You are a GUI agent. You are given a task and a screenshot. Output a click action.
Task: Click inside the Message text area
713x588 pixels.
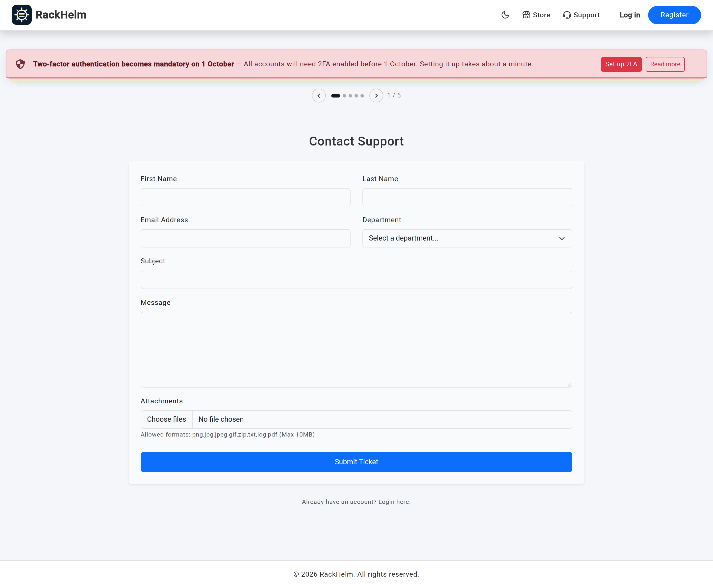[x=356, y=349]
